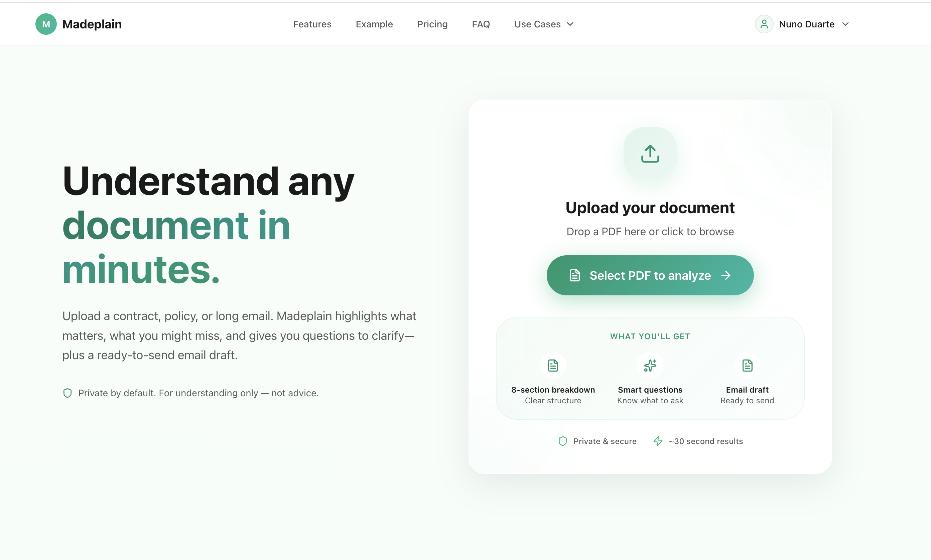Open the Pricing menu item
This screenshot has height=560, width=931.
click(x=432, y=24)
